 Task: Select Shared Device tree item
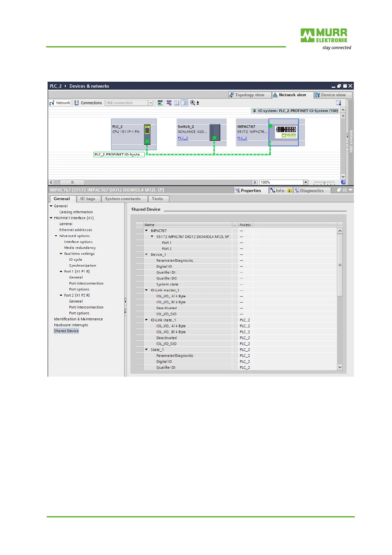(x=66, y=331)
